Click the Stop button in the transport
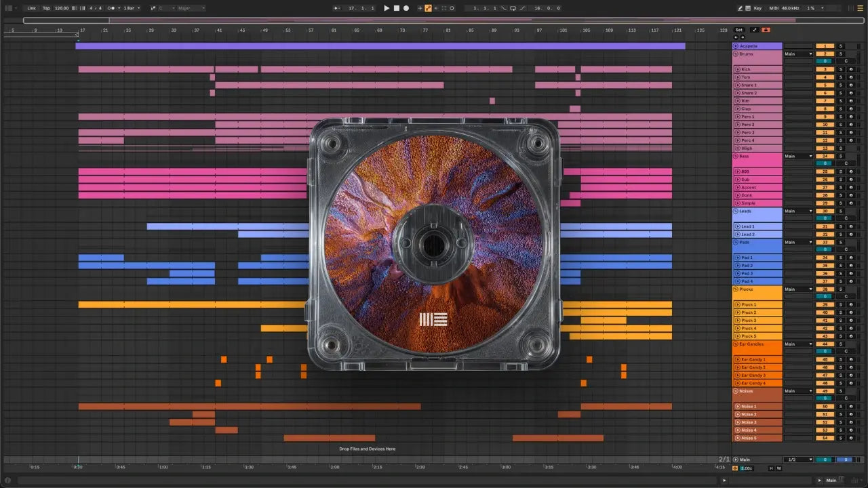 tap(397, 8)
